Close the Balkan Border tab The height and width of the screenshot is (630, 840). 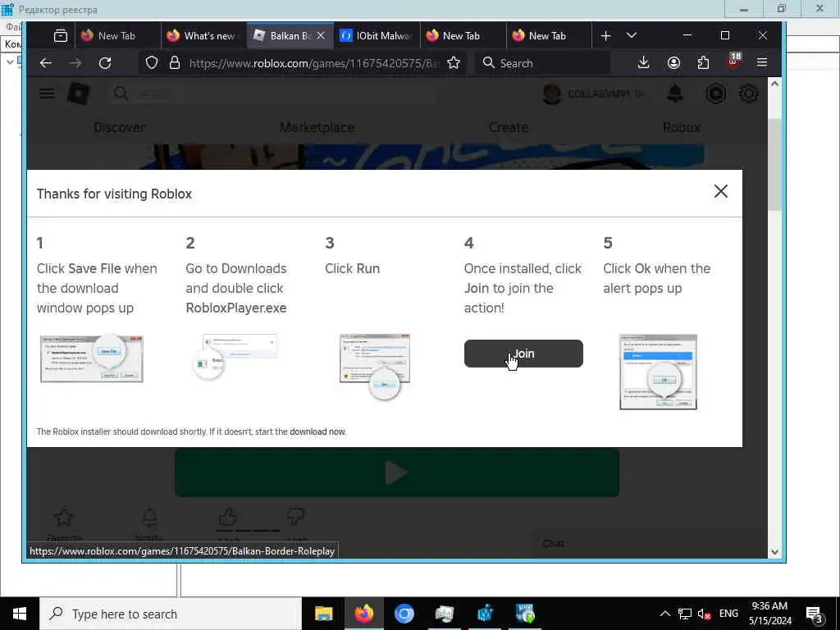pyautogui.click(x=321, y=35)
